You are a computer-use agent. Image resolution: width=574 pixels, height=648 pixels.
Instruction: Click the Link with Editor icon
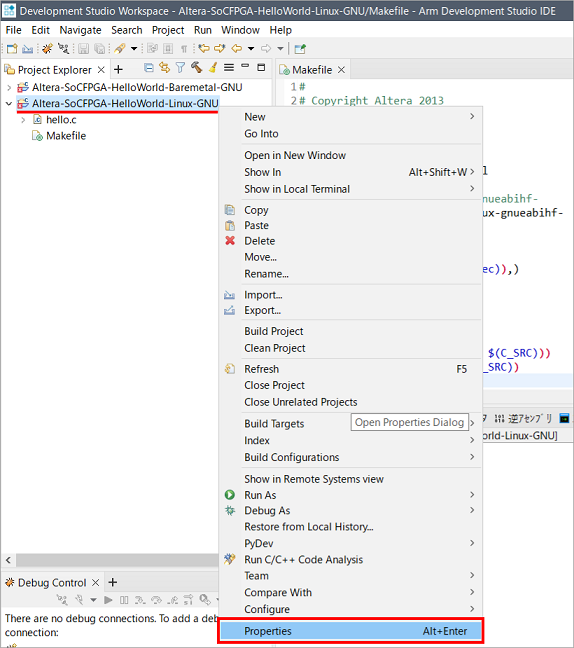(x=164, y=68)
